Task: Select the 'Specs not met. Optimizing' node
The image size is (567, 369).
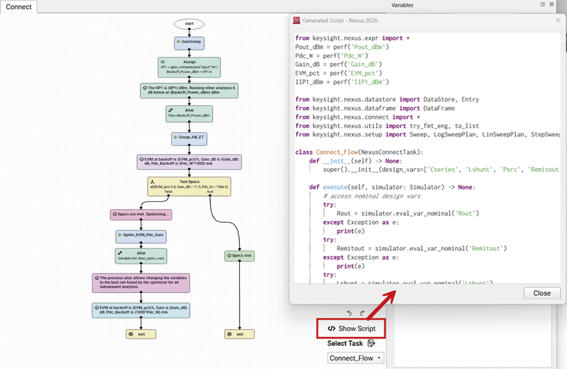Action: (141, 215)
